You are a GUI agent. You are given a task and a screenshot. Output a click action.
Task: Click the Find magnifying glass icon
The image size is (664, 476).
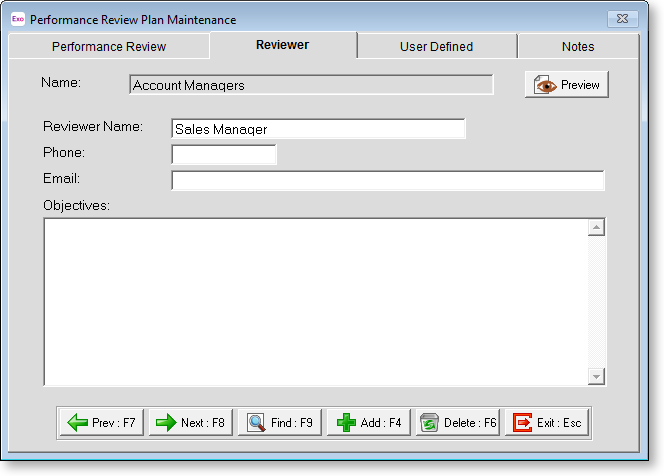point(256,423)
